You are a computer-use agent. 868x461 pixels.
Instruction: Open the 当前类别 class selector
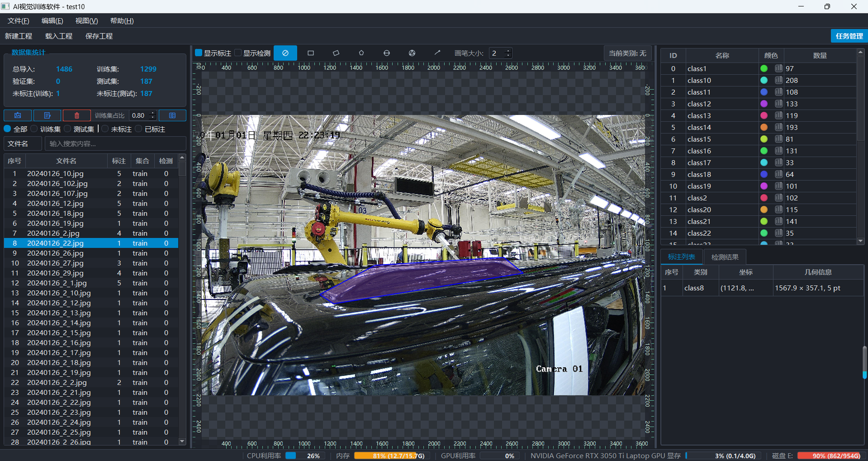coord(627,53)
